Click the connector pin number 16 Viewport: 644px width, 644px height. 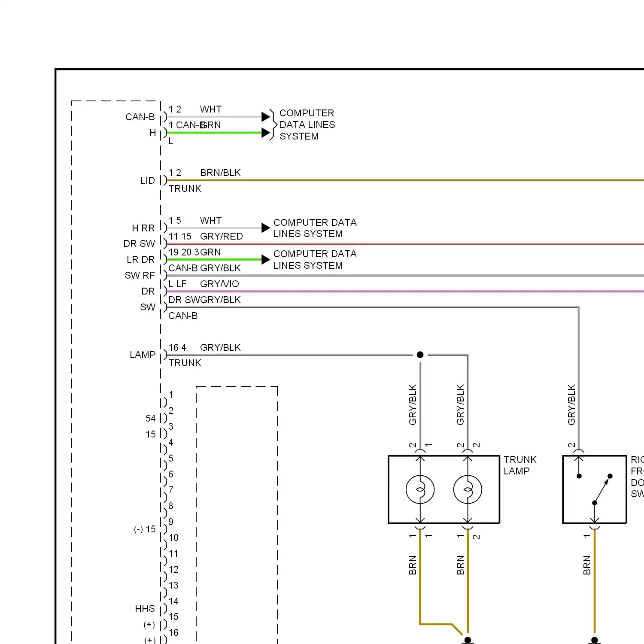point(173,632)
